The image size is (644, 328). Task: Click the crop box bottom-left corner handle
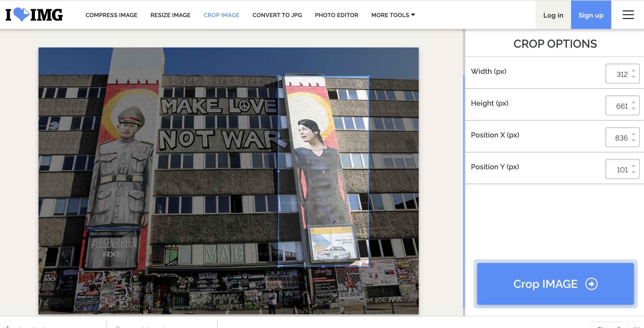279,266
